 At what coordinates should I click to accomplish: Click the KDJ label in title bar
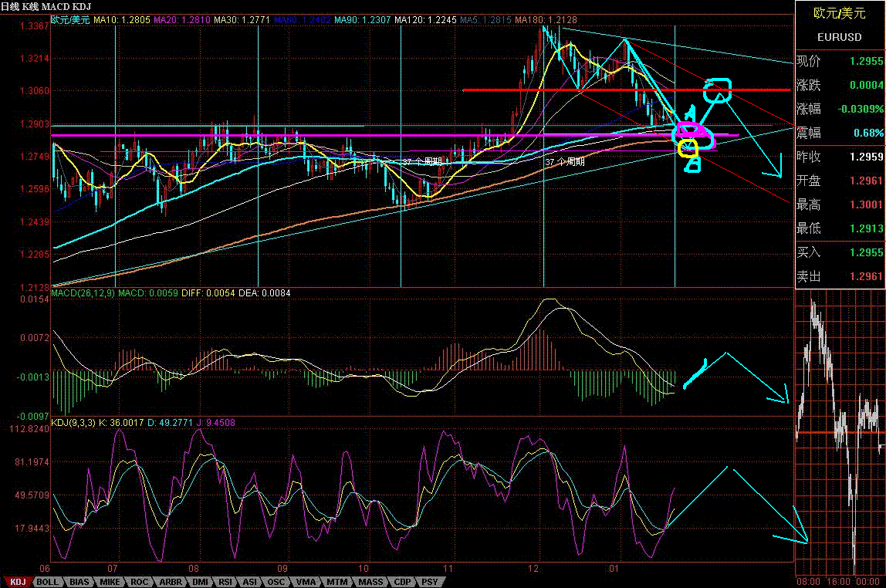pyautogui.click(x=82, y=7)
